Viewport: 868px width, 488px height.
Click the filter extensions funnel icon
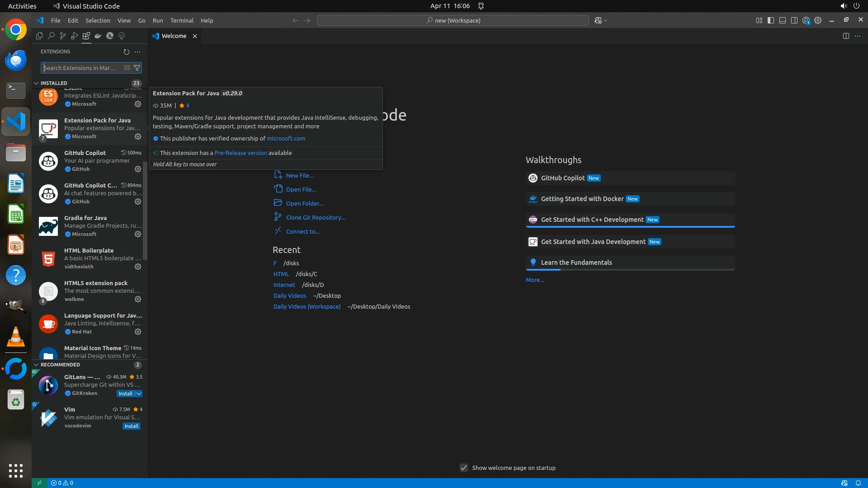pyautogui.click(x=137, y=68)
